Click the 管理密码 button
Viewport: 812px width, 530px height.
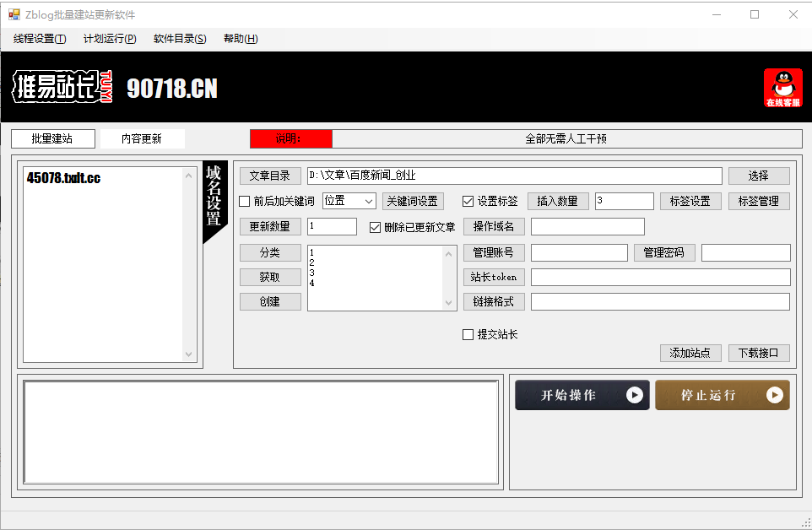click(x=664, y=252)
